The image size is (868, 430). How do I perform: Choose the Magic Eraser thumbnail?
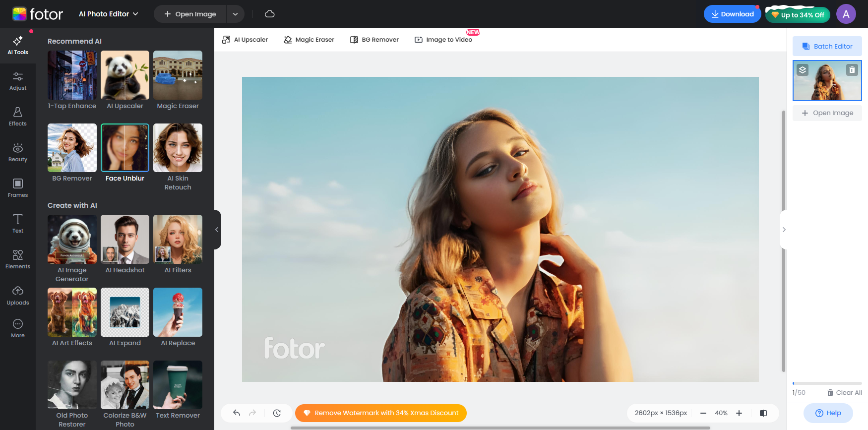click(178, 75)
